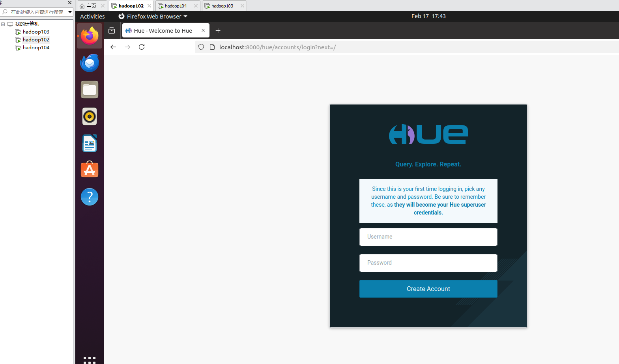The height and width of the screenshot is (364, 619).
Task: Open Firefox from the Ubuntu dock
Action: click(90, 36)
